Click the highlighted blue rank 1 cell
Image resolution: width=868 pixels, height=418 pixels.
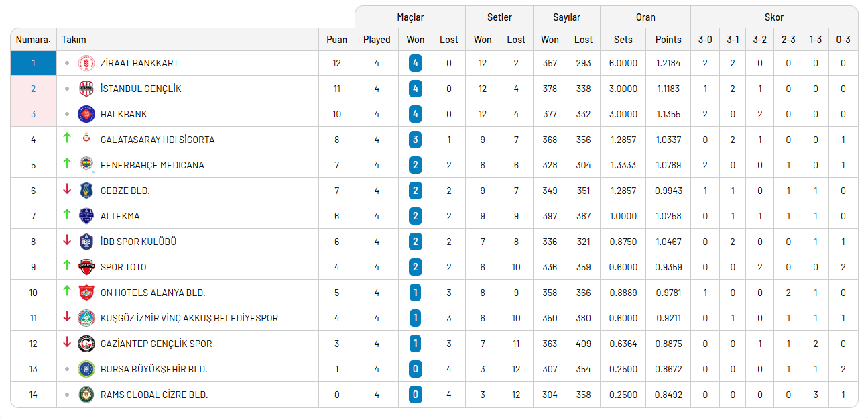[34, 63]
